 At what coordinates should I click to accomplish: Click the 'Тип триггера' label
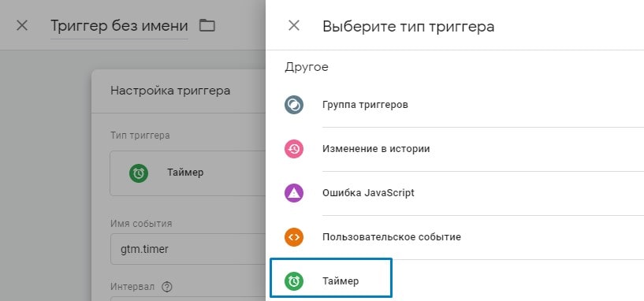140,135
